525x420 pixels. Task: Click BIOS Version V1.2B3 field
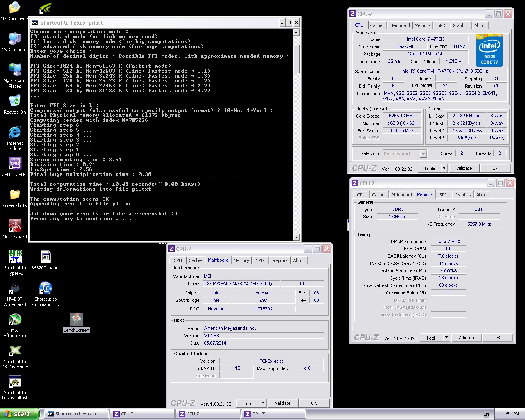coord(263,336)
